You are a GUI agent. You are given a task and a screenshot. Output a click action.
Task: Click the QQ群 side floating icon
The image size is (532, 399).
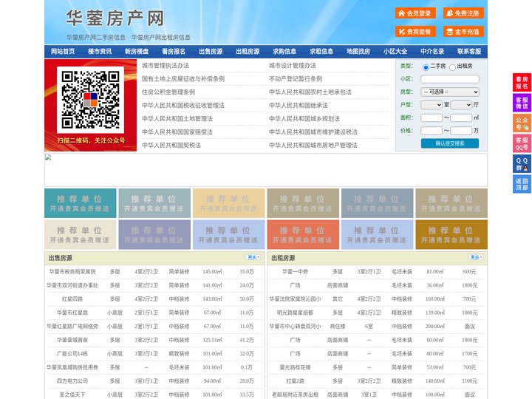tap(522, 164)
